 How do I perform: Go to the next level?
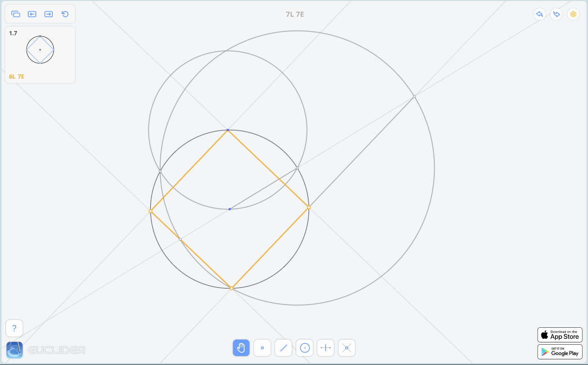pyautogui.click(x=49, y=14)
